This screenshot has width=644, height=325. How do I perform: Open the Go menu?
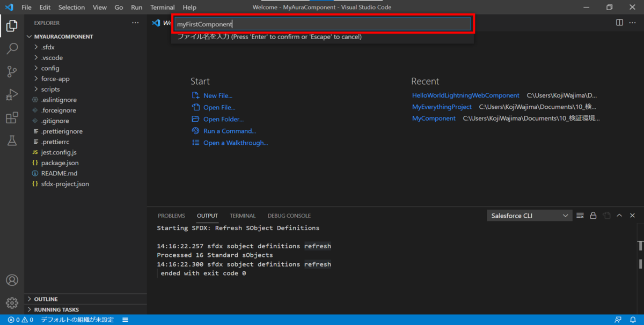coord(119,8)
